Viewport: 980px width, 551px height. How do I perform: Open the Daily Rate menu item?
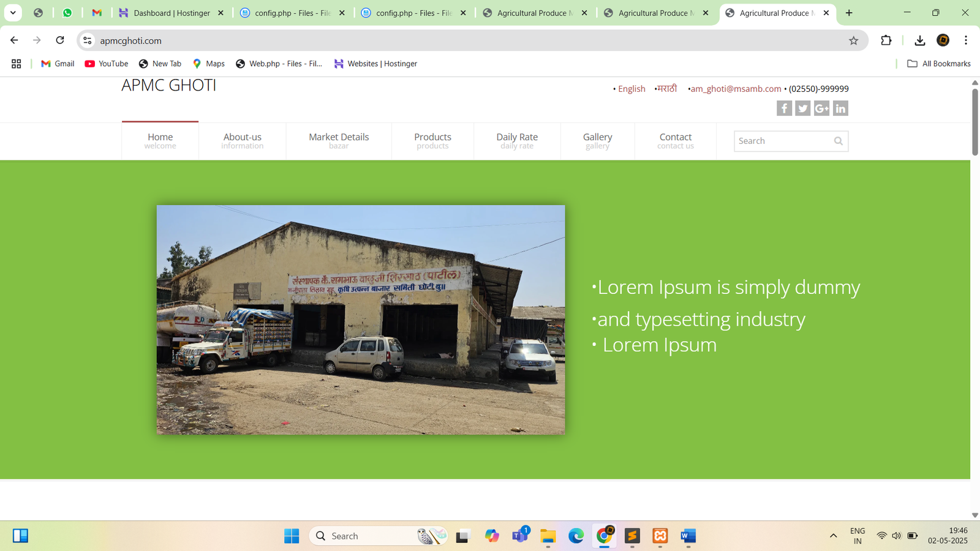coord(517,141)
